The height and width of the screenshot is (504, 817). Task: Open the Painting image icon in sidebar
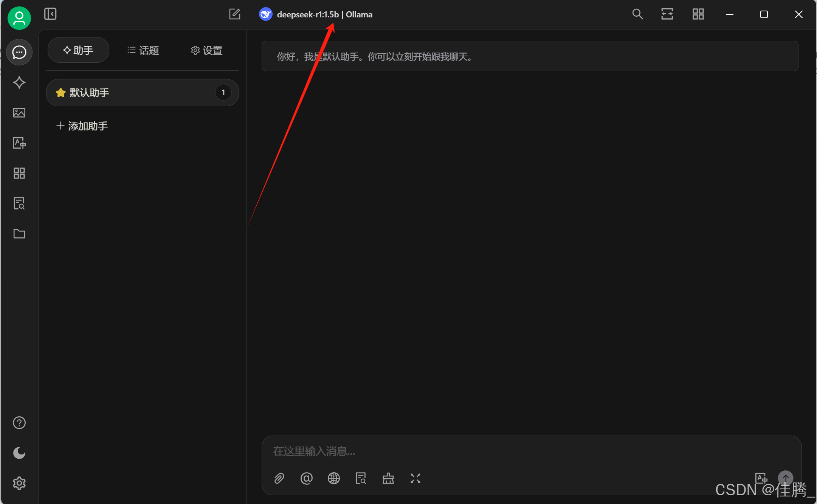coord(19,113)
